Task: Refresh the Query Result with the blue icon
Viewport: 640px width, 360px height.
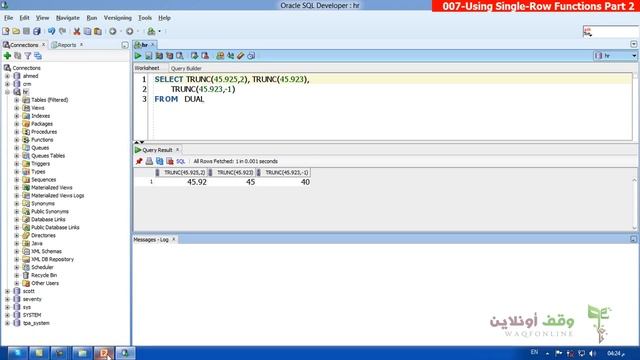Action: pos(160,162)
